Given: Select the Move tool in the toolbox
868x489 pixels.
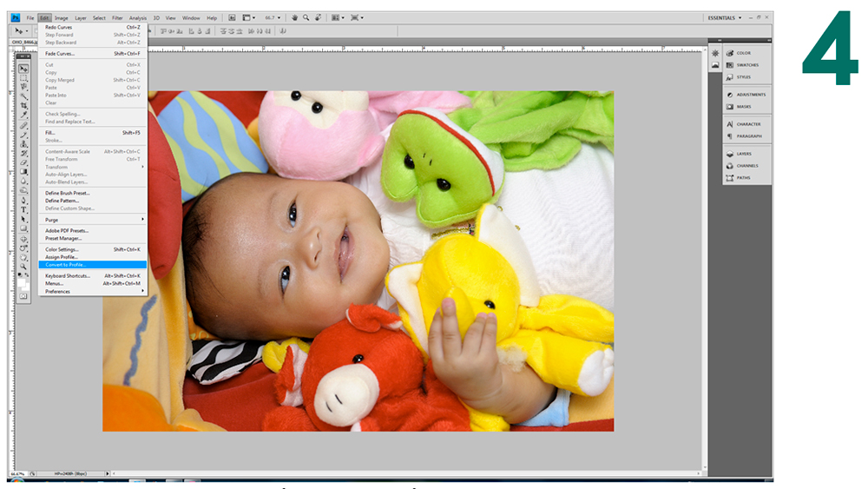Looking at the screenshot, I should [x=23, y=69].
